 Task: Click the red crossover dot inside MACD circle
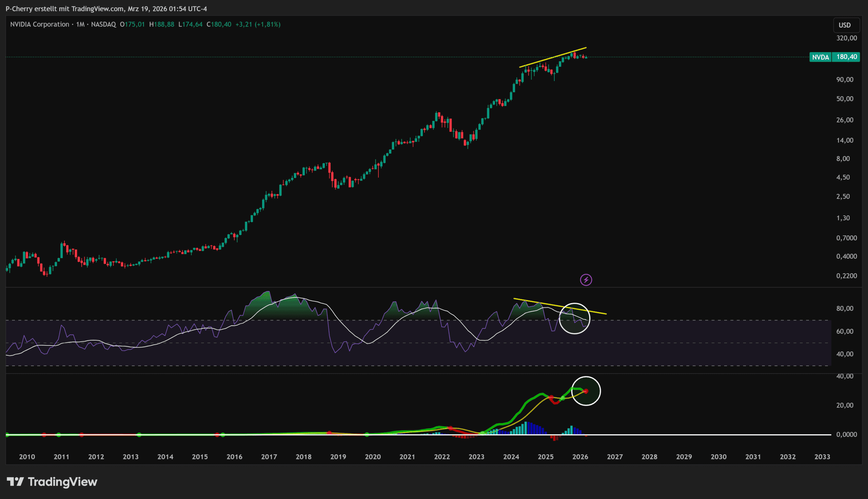coord(586,391)
